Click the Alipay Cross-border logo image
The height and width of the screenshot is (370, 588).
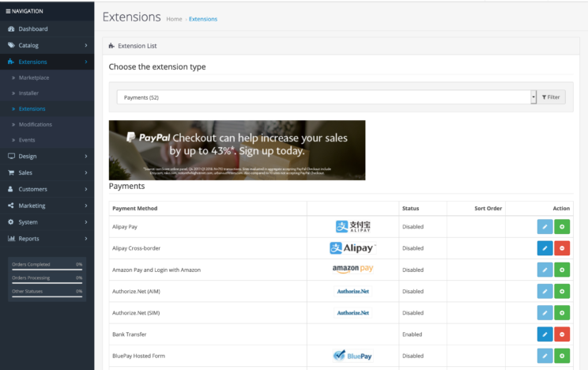[352, 248]
